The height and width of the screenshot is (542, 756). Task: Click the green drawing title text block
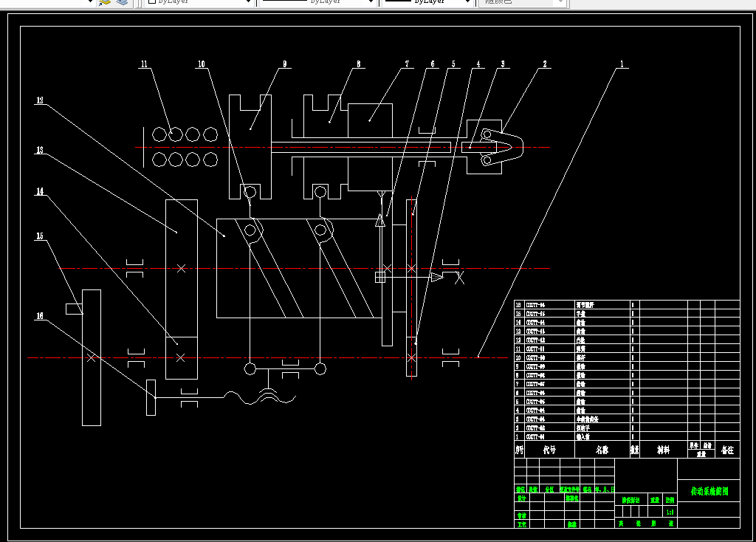tap(709, 491)
